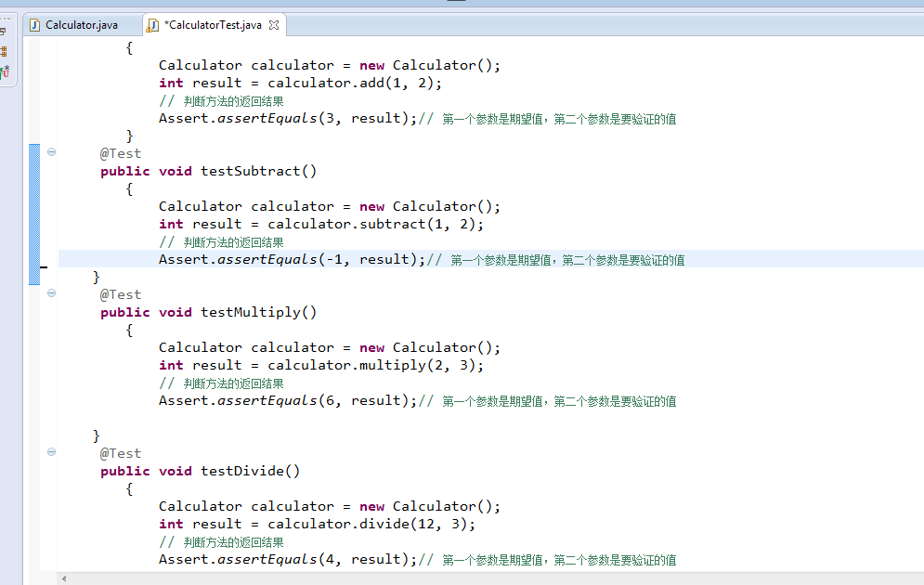This screenshot has width=924, height=585.
Task: Click the 'Assert.assertEquals(-1, result);' statement
Action: point(292,260)
